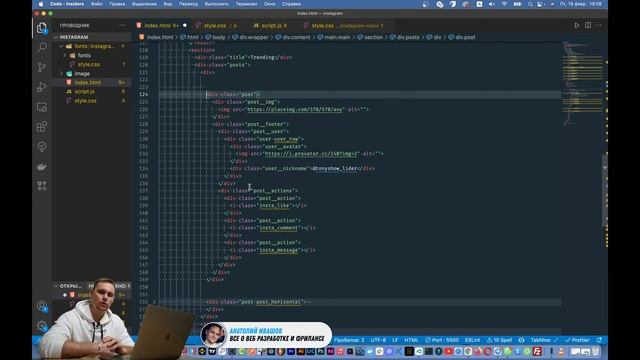Change language mode via the HTML status item
Viewport: 640px width, 360px height.
pyautogui.click(x=411, y=340)
